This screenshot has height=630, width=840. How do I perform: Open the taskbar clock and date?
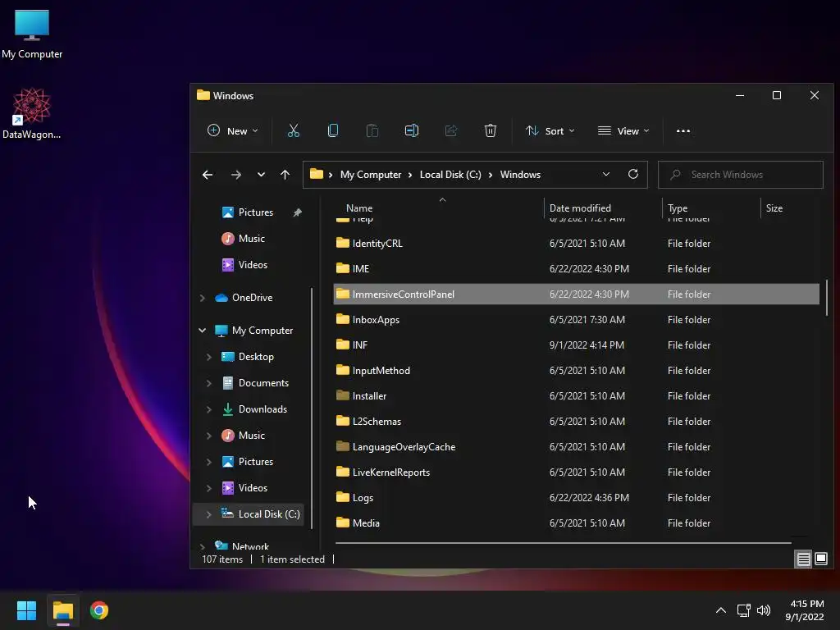coord(805,610)
